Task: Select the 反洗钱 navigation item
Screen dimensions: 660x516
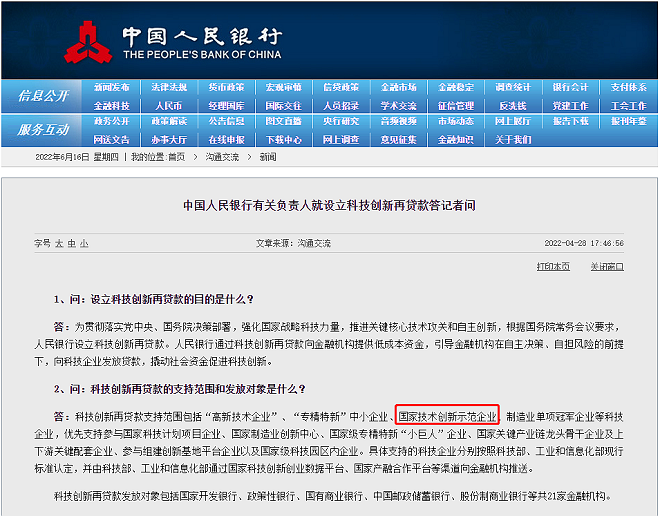Action: (x=513, y=106)
